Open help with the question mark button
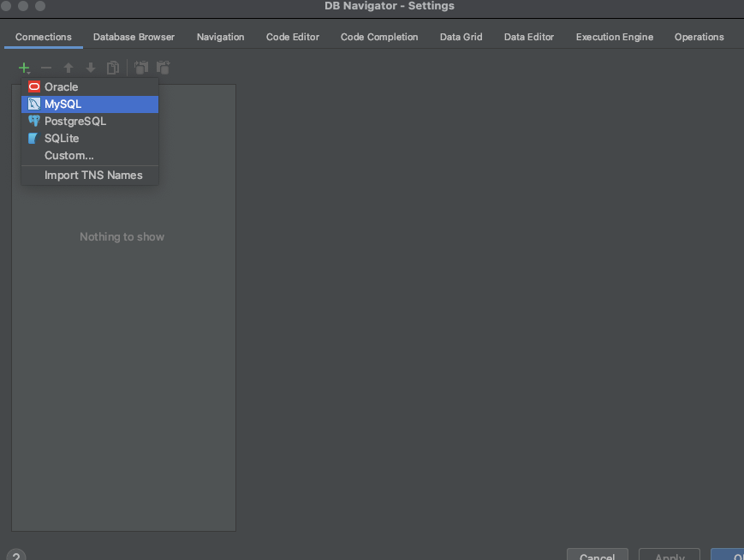Screen dimensions: 744x560 (16, 555)
